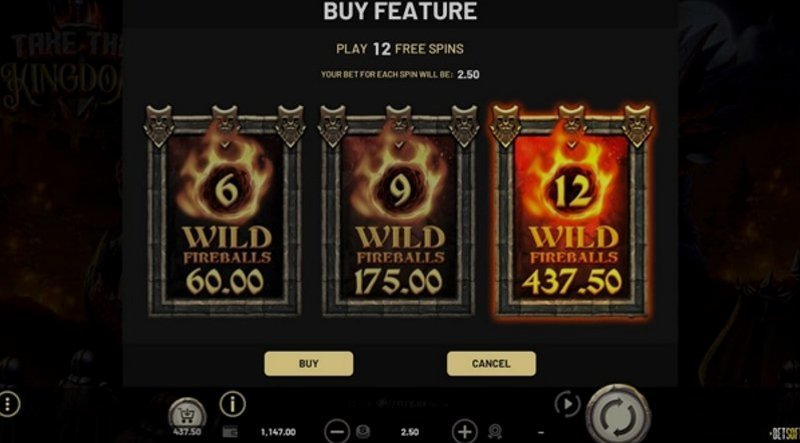Increase bet with the plus button
The width and height of the screenshot is (800, 443).
point(464,432)
